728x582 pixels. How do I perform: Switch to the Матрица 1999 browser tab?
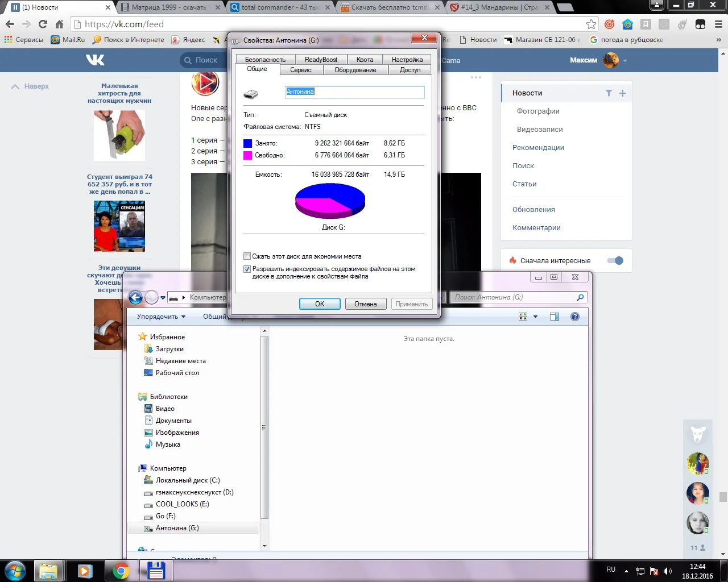[169, 7]
